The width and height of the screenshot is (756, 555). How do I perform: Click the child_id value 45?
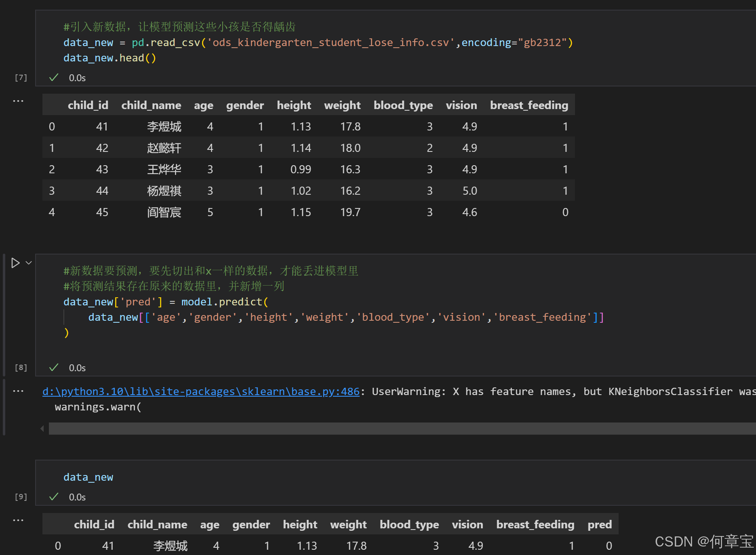[102, 212]
